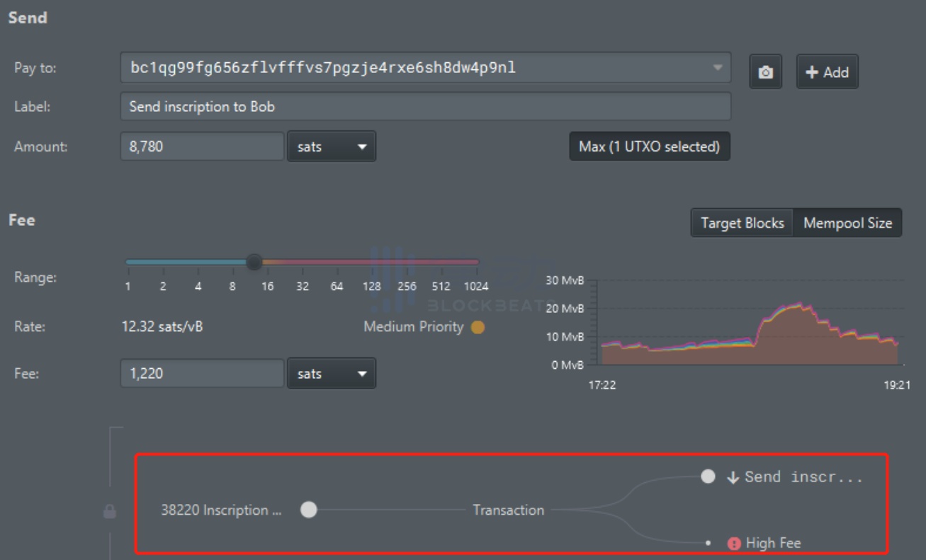Expand the Pay to address dropdown arrow

717,68
